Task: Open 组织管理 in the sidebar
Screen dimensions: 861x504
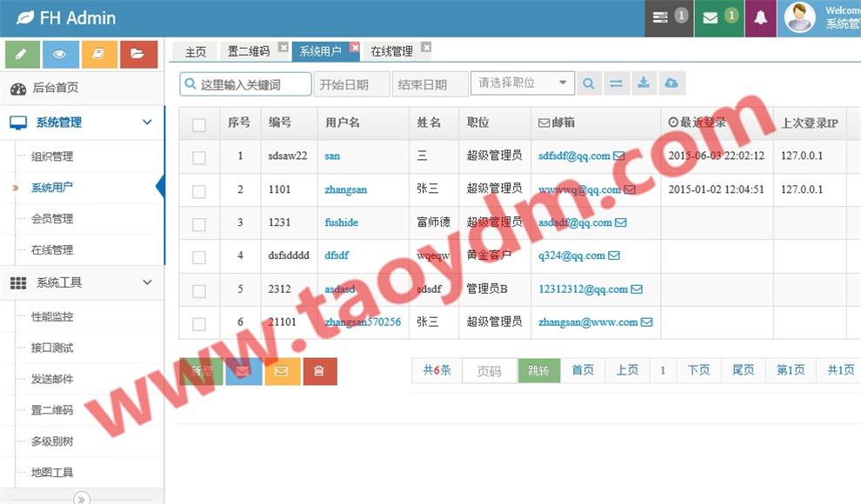Action: tap(52, 156)
